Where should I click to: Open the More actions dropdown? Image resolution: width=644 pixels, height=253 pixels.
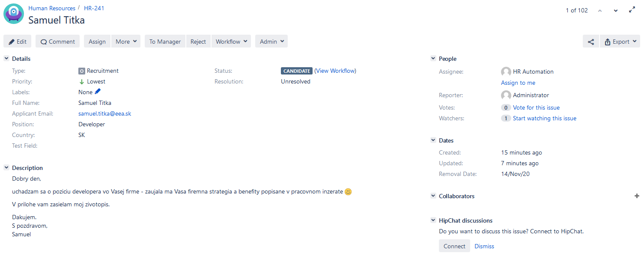pyautogui.click(x=126, y=42)
